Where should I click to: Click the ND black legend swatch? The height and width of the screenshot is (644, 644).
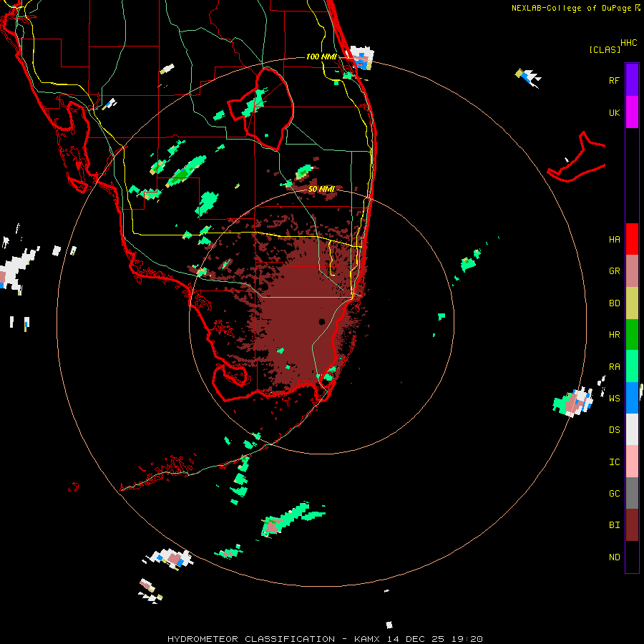(x=632, y=557)
